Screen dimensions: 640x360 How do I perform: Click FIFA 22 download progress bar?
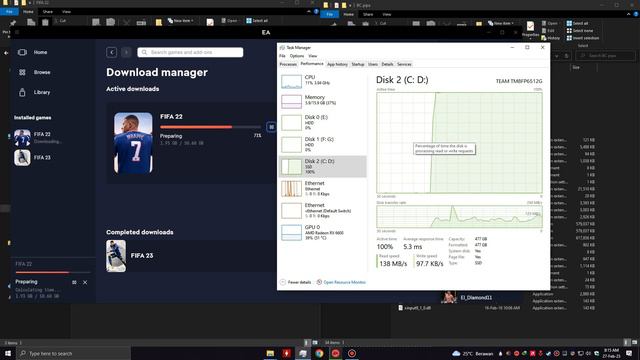(x=210, y=127)
